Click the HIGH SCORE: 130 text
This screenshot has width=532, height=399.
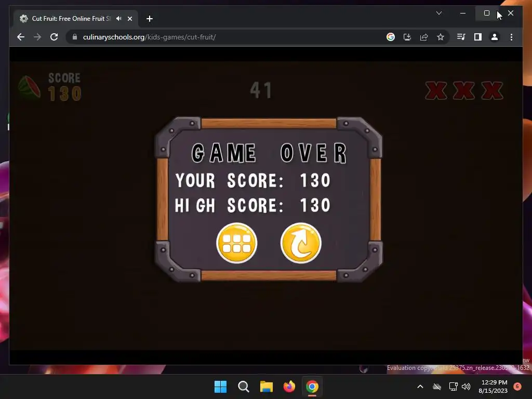253,205
